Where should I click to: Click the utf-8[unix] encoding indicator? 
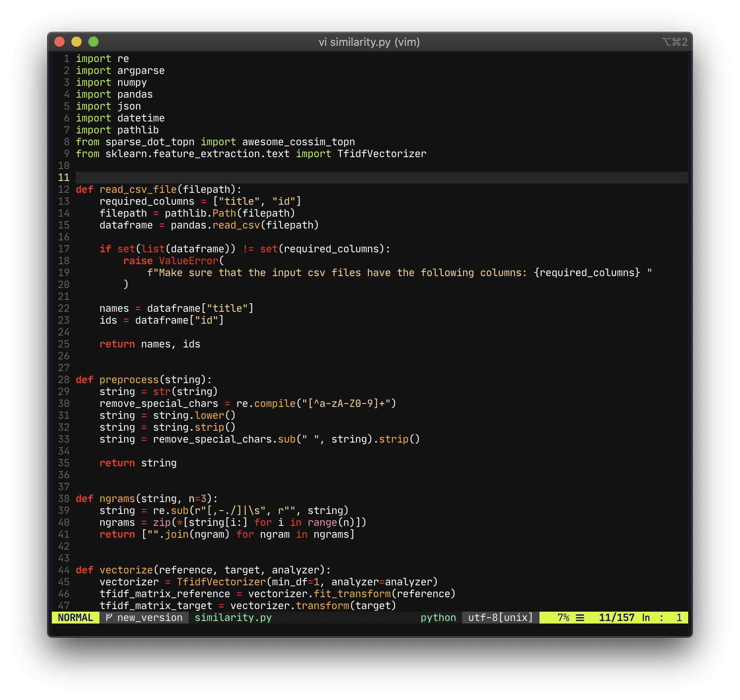coord(499,618)
